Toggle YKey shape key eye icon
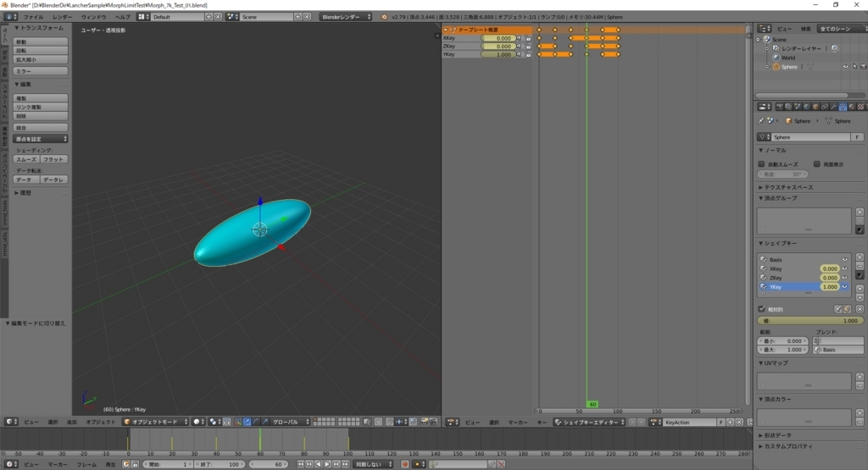868x470 pixels. point(845,287)
